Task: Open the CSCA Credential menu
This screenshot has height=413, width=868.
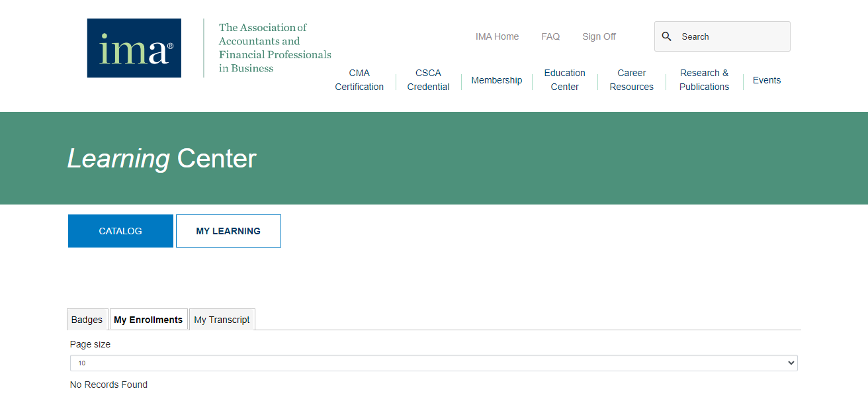Action: (x=428, y=80)
